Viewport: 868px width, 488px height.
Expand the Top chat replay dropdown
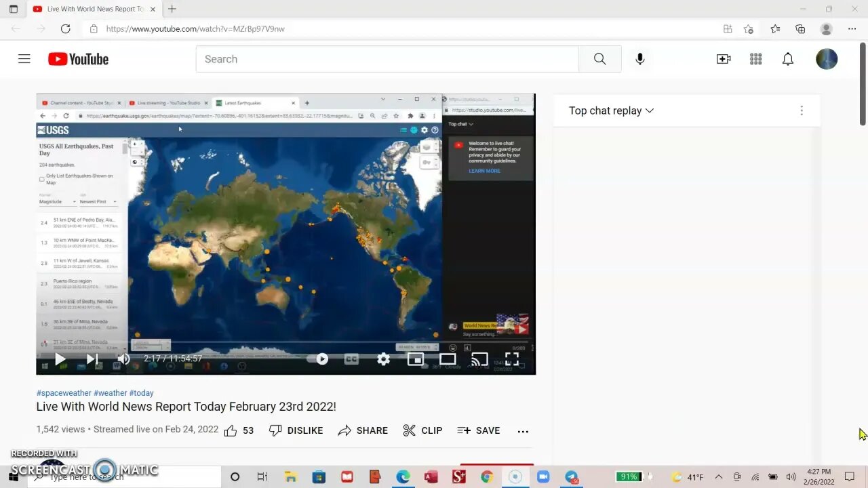(x=611, y=110)
